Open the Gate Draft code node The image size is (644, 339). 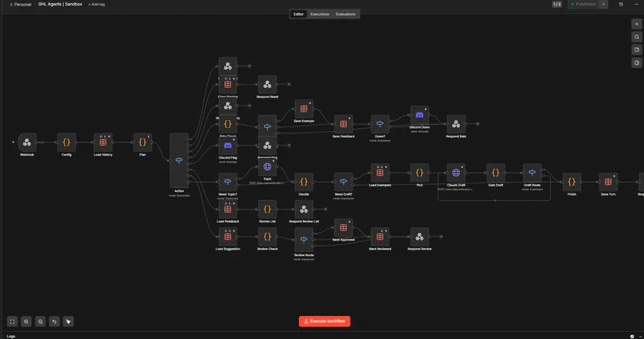pos(495,173)
